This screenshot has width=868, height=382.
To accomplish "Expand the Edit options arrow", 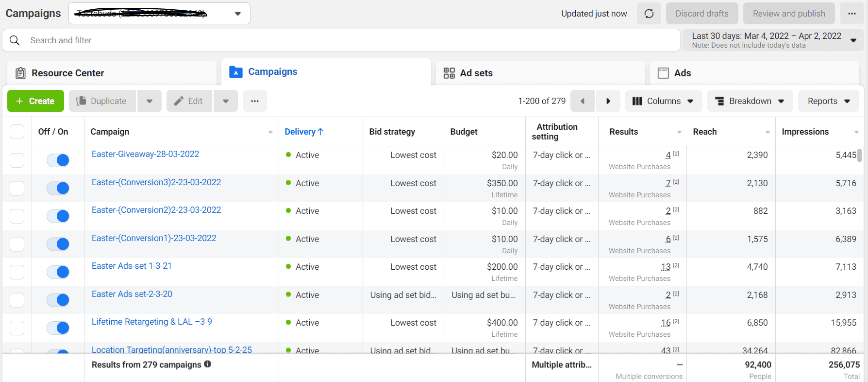I will click(226, 101).
